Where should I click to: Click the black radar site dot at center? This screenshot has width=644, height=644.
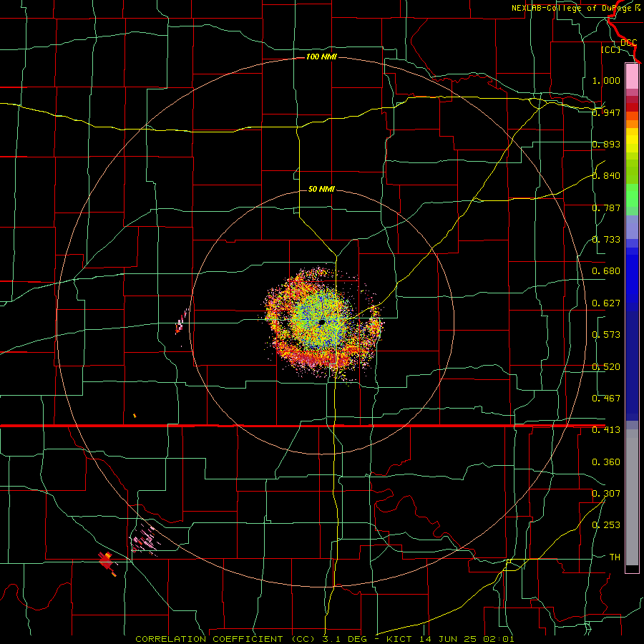coord(322,323)
